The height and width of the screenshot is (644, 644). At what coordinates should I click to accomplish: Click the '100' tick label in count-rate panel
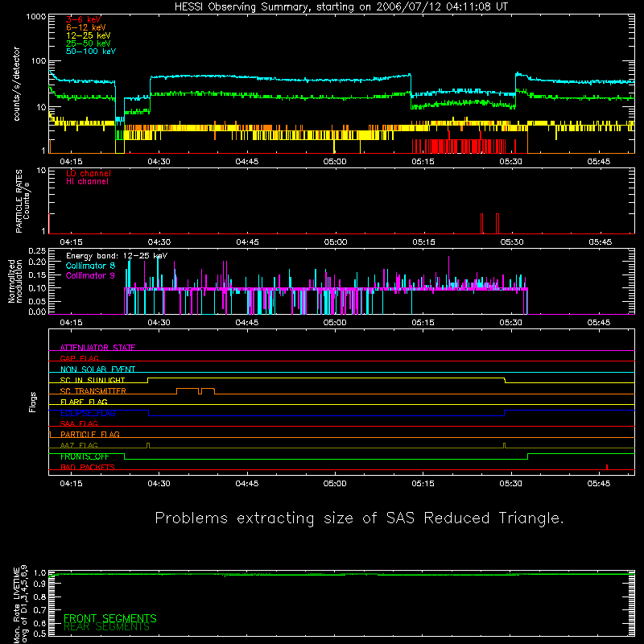tap(39, 61)
